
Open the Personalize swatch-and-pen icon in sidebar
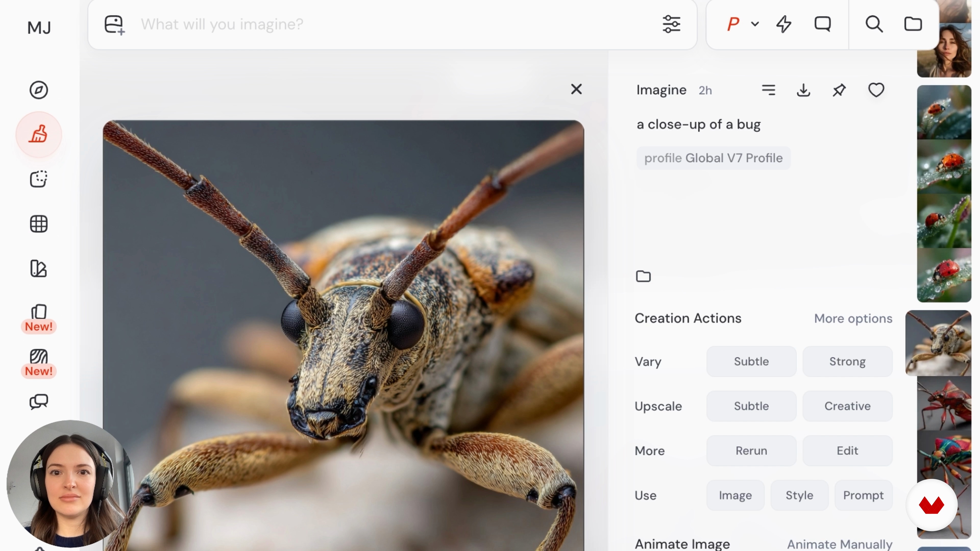coord(39,268)
